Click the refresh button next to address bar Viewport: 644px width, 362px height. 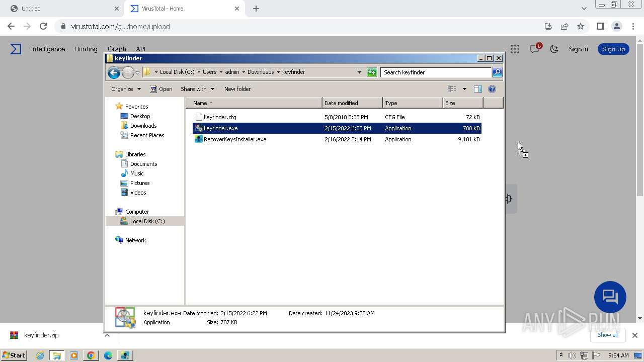[x=372, y=72]
